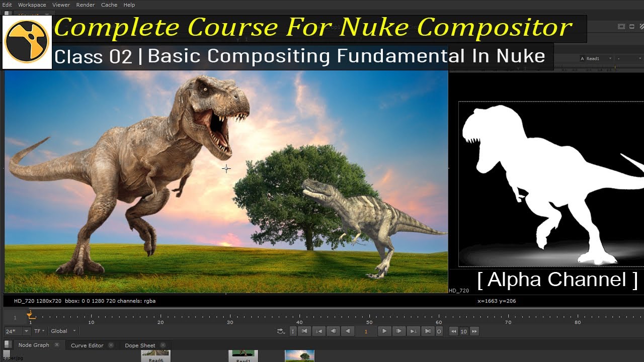Close the Curve Editor tab
This screenshot has height=362, width=644.
[x=111, y=345]
